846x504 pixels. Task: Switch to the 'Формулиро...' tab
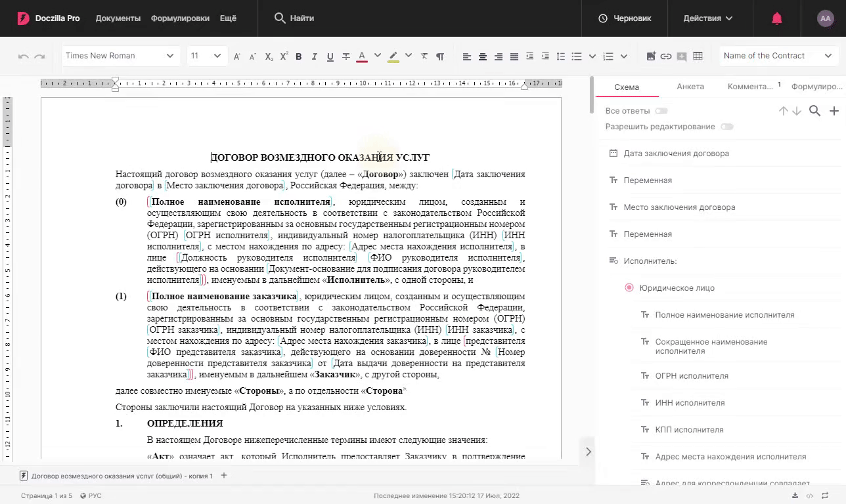817,87
